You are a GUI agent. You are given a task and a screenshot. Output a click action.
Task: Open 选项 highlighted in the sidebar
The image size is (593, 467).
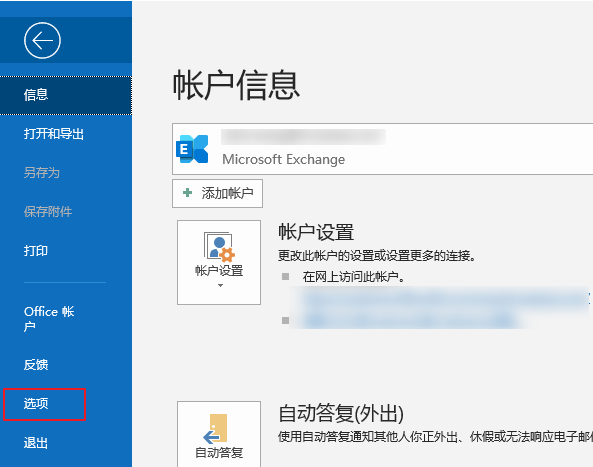click(x=45, y=404)
